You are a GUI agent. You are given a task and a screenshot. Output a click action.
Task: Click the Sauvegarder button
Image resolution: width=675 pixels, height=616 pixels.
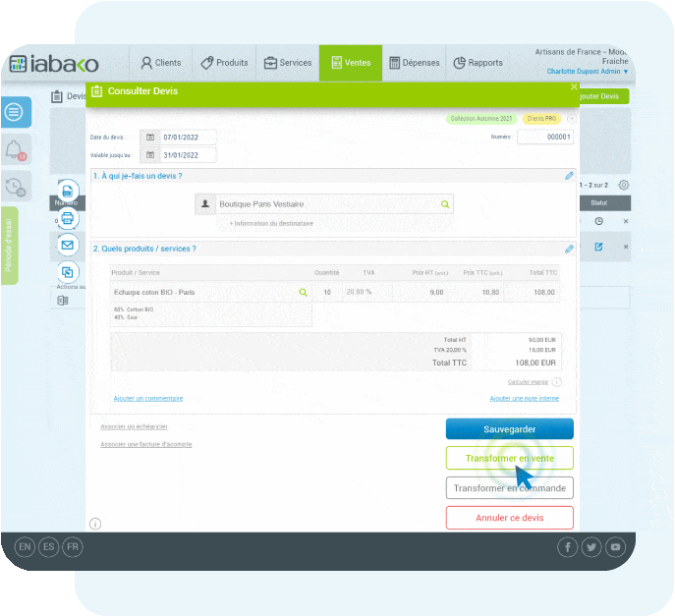tap(510, 429)
